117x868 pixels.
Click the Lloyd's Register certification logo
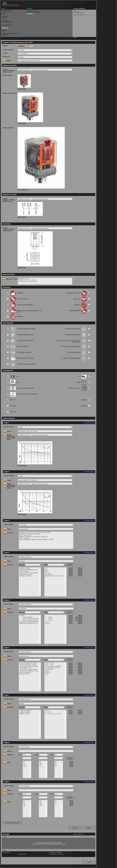pyautogui.click(x=84, y=382)
